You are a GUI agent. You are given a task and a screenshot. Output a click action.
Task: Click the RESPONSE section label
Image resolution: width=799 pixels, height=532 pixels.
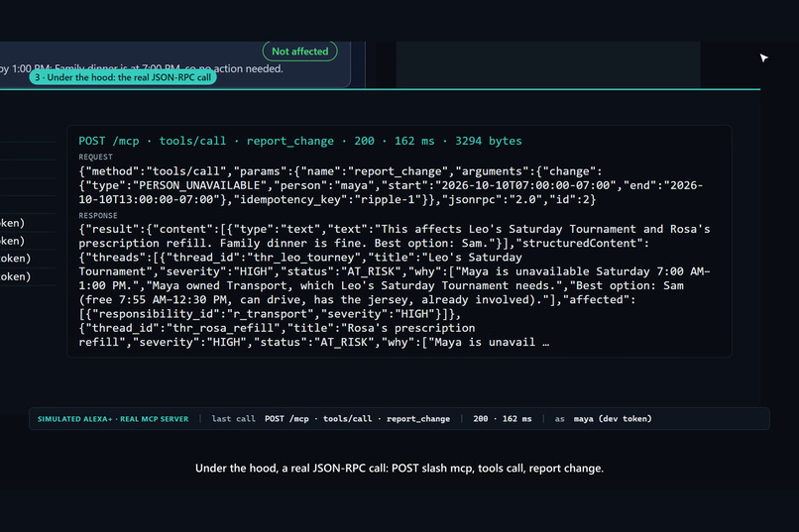point(98,215)
